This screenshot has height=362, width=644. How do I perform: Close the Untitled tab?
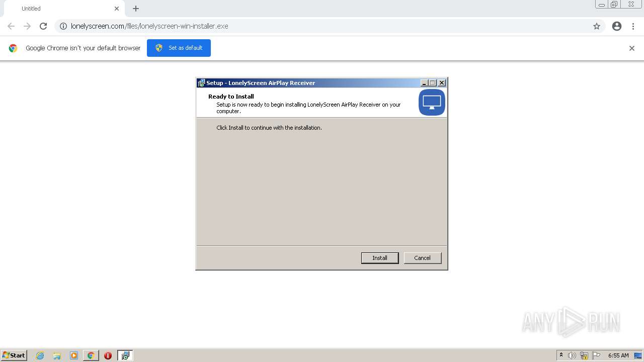click(x=117, y=9)
